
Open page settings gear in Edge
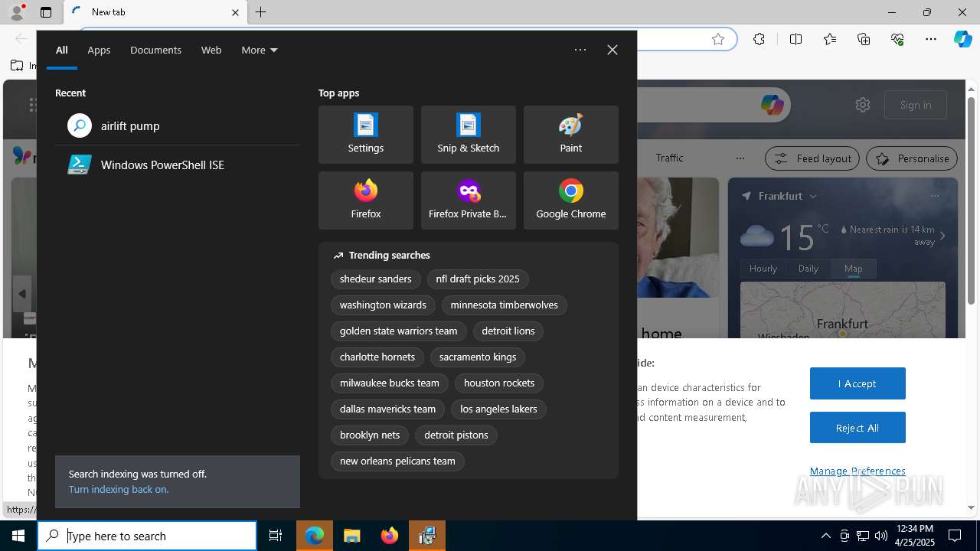[x=863, y=105]
